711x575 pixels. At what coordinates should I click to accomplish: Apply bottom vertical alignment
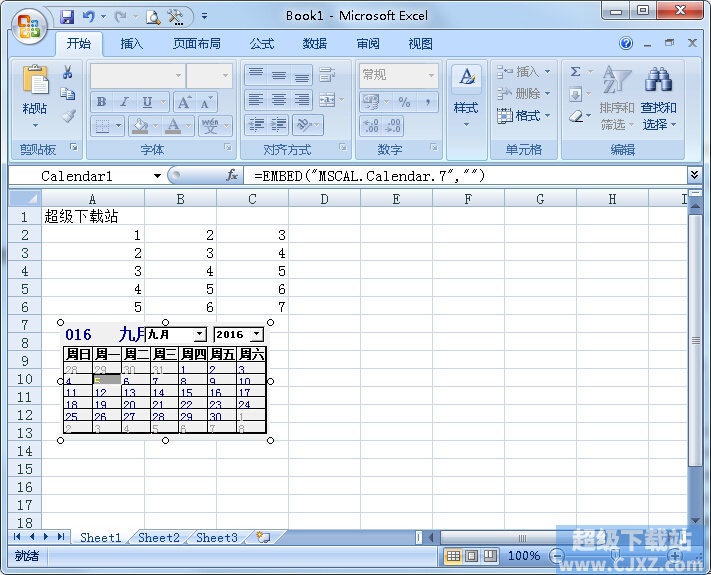coord(302,75)
